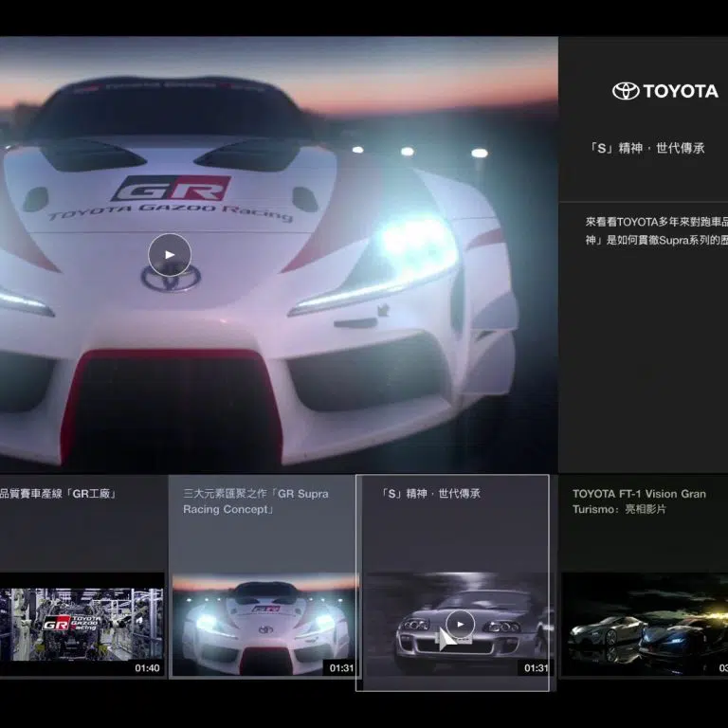Click Toyota emblem on the car's nose

(x=171, y=279)
